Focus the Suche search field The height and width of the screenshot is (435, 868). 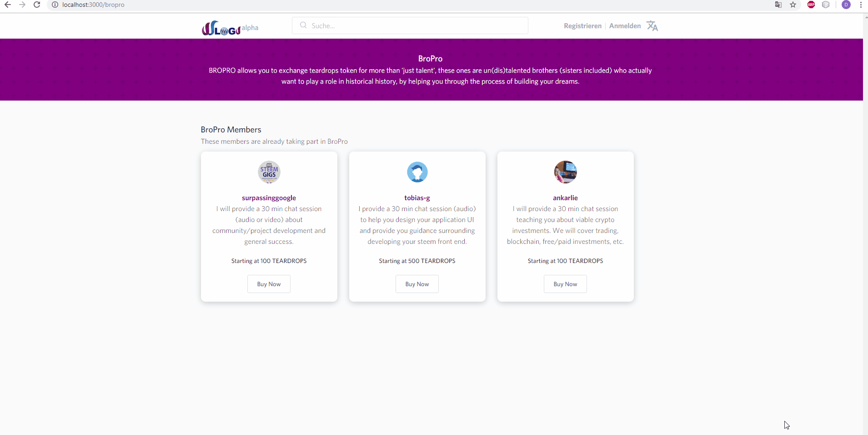point(410,25)
